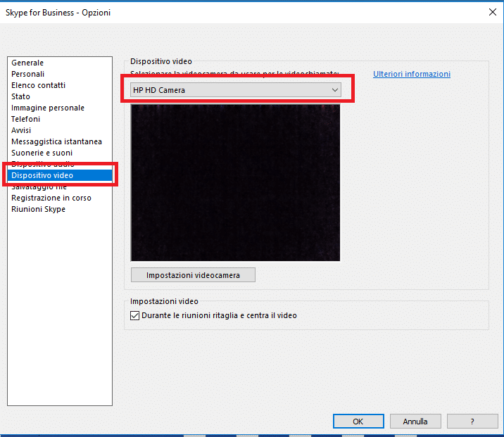Open the HP HD Camera dropdown
Screen dimensions: 504x437
coord(236,90)
